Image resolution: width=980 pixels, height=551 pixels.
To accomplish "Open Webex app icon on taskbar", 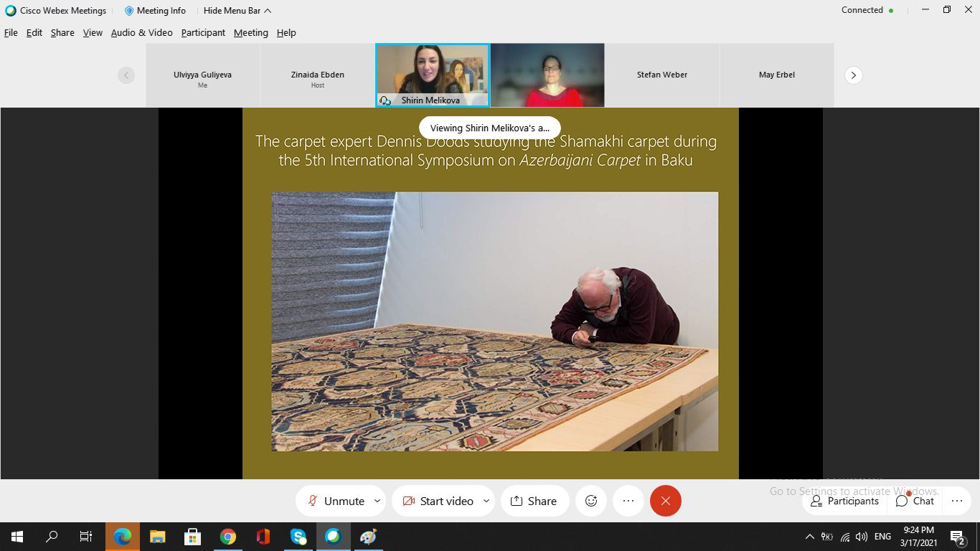I will (333, 537).
